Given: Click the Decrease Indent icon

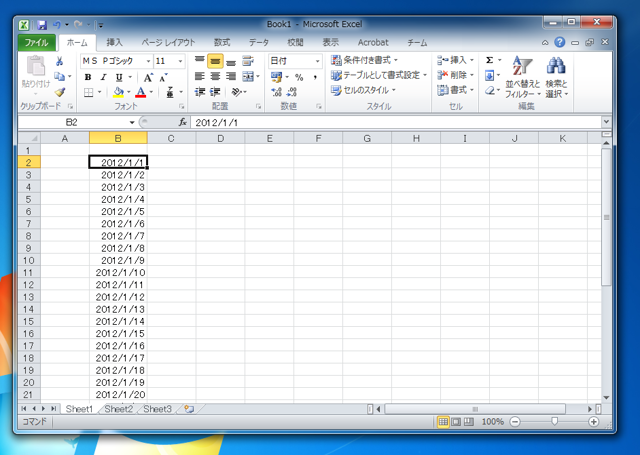Looking at the screenshot, I should (200, 92).
